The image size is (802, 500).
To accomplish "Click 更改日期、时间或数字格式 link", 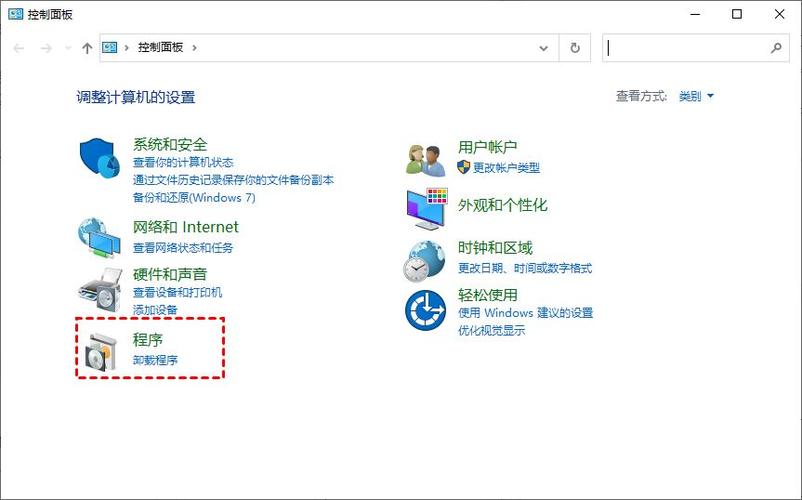I will point(525,268).
